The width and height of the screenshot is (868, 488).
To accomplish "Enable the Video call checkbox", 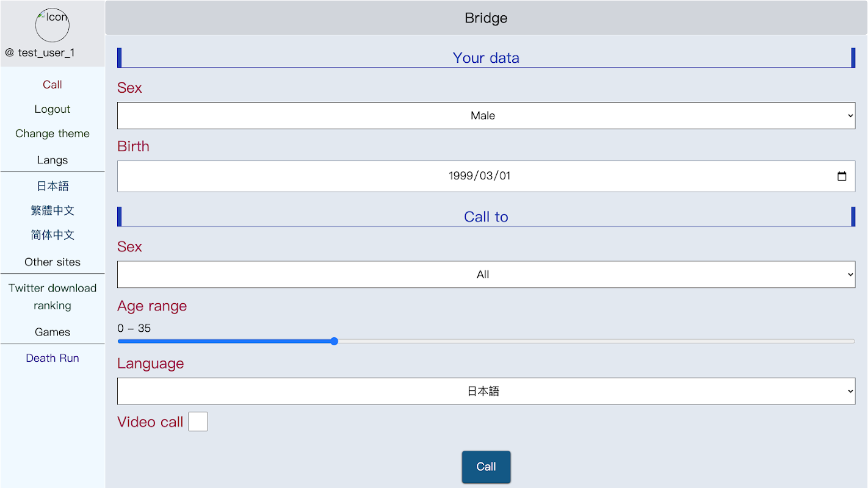I will [x=198, y=422].
